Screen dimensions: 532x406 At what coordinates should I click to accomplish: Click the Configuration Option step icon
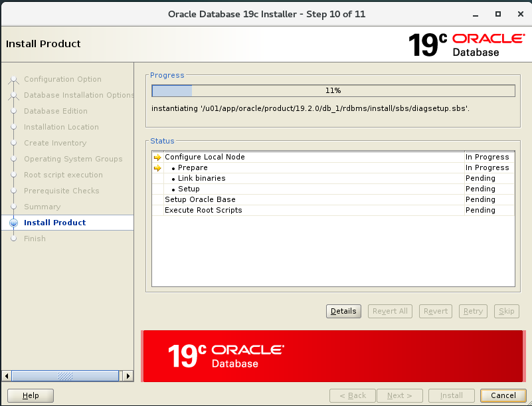click(15, 79)
